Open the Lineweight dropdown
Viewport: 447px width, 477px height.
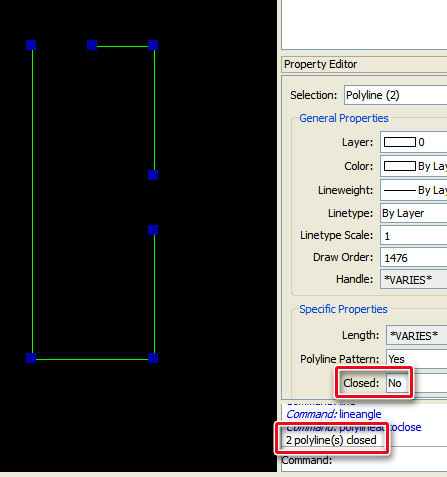(414, 190)
